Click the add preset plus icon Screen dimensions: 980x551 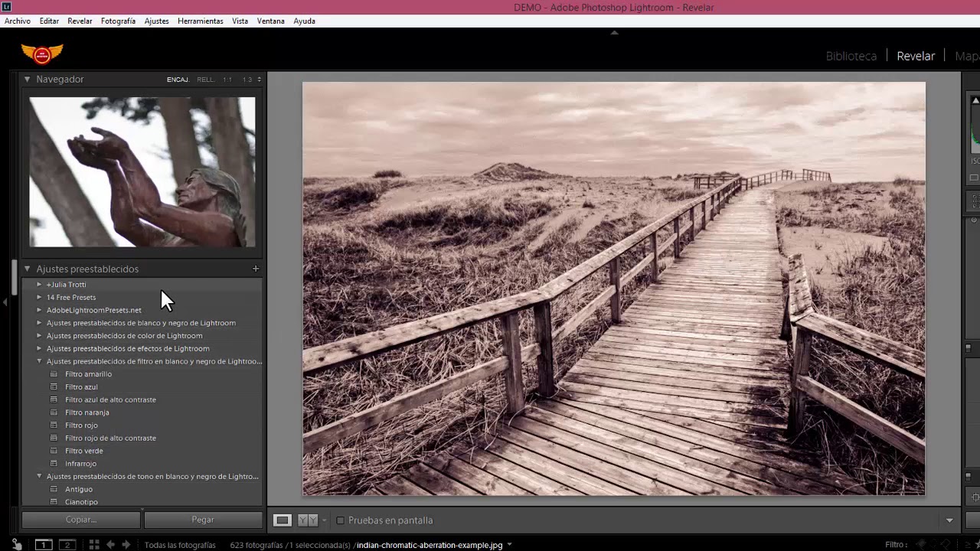click(256, 269)
